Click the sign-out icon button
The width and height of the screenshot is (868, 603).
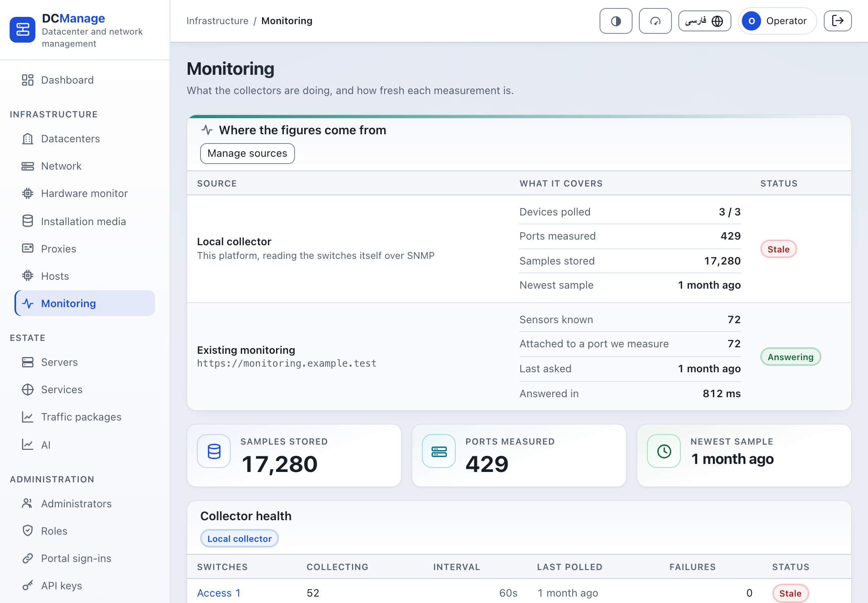(837, 21)
